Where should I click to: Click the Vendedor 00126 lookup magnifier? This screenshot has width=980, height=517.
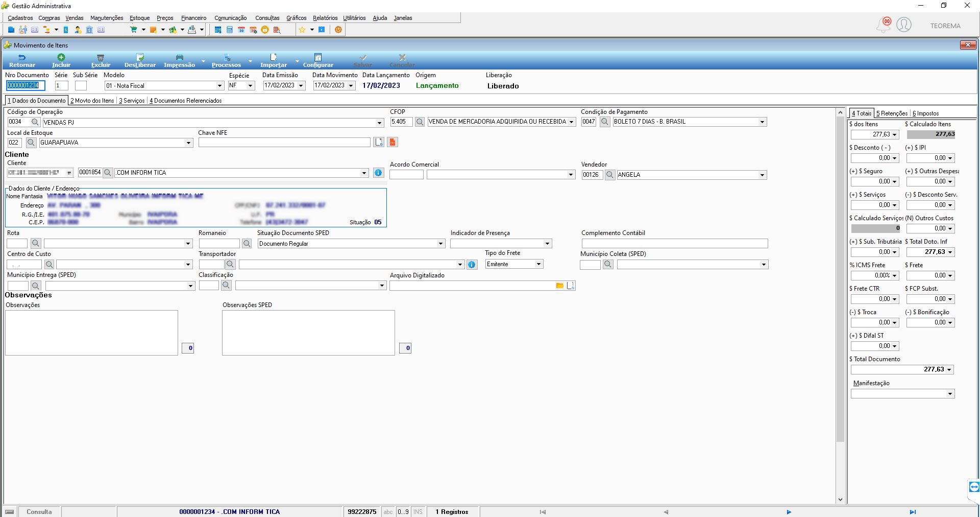click(609, 175)
